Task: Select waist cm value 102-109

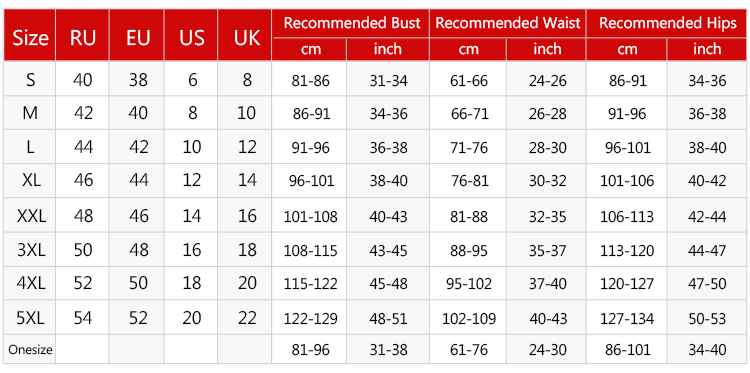Action: [x=468, y=318]
